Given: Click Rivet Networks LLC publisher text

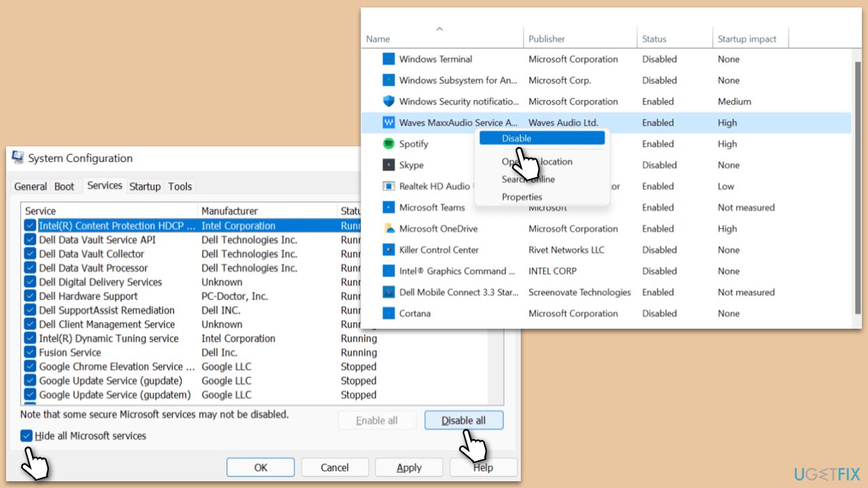Looking at the screenshot, I should click(566, 249).
